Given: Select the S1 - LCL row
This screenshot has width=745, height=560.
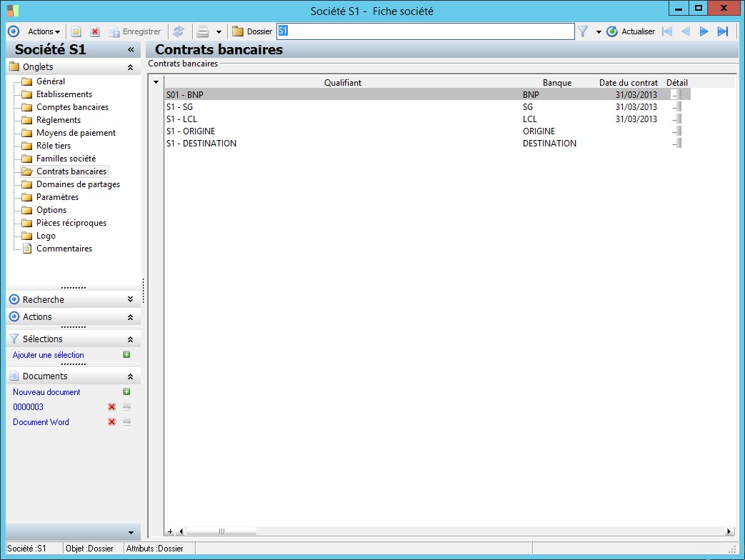Looking at the screenshot, I should click(x=427, y=119).
